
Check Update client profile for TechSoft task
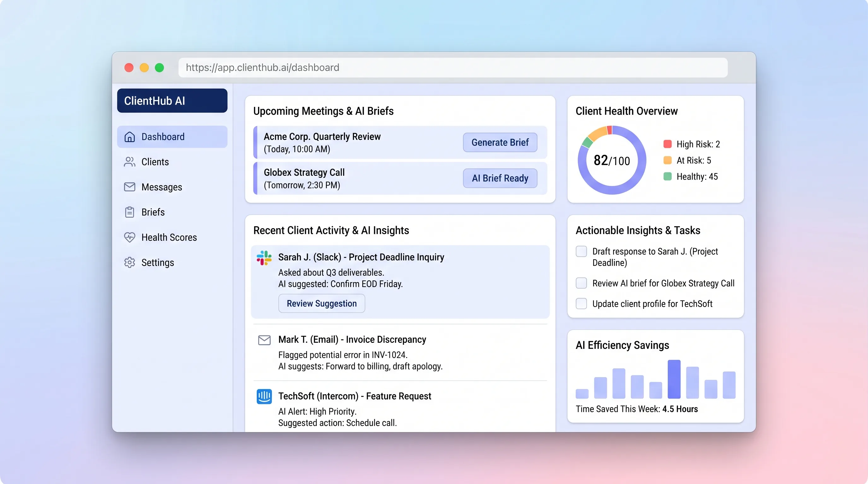click(x=581, y=303)
